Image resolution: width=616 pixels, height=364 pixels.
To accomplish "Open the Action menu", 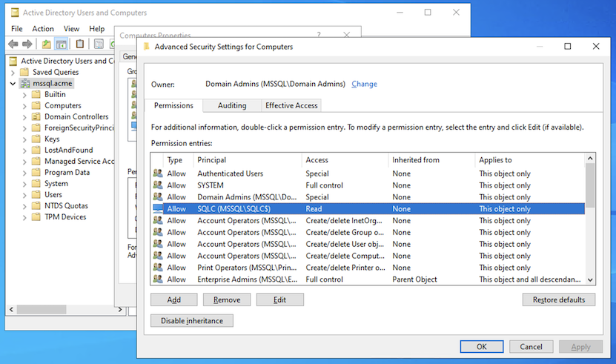I will pyautogui.click(x=43, y=29).
